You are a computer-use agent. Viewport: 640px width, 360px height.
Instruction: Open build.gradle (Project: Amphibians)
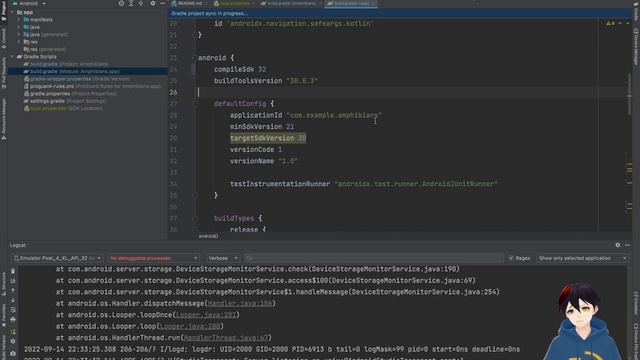(66, 64)
